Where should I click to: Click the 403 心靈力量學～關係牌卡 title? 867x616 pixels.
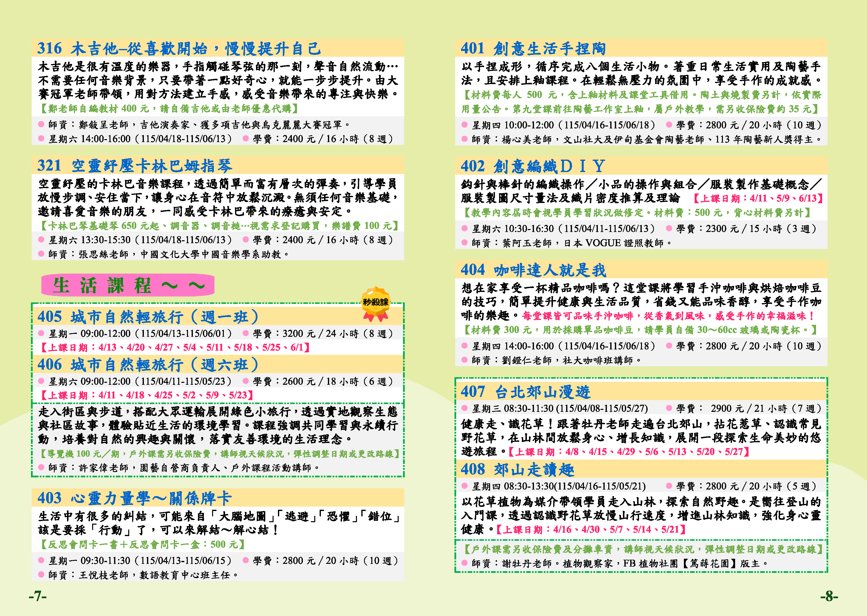pyautogui.click(x=135, y=498)
